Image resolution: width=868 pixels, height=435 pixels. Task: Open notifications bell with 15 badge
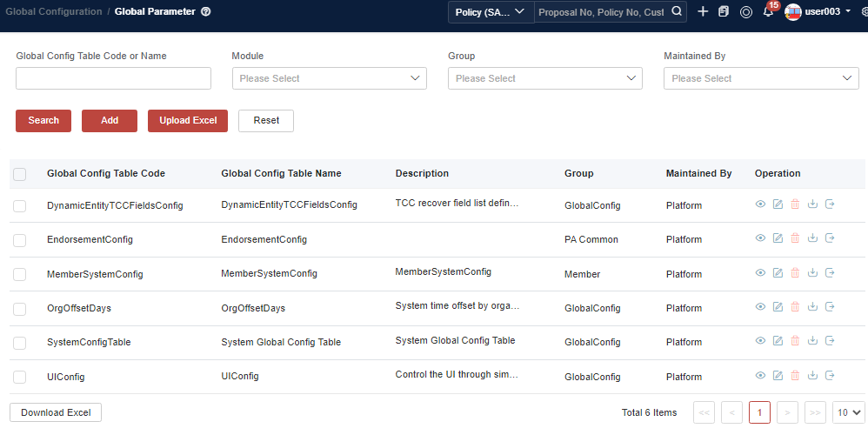[x=768, y=11]
